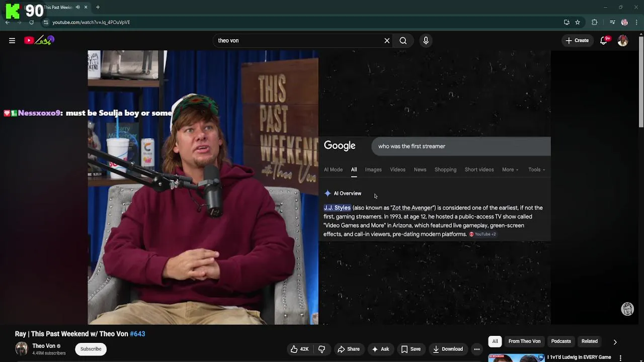
Task: Bookmark this page with the star icon
Action: pos(578,22)
